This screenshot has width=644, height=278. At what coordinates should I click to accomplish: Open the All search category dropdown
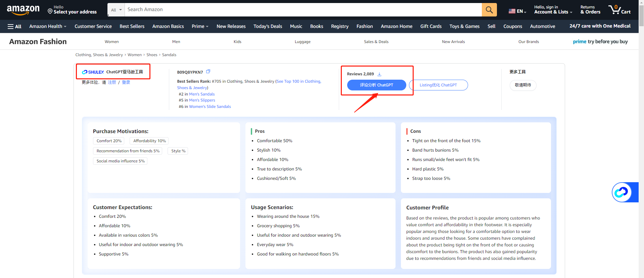pyautogui.click(x=116, y=10)
